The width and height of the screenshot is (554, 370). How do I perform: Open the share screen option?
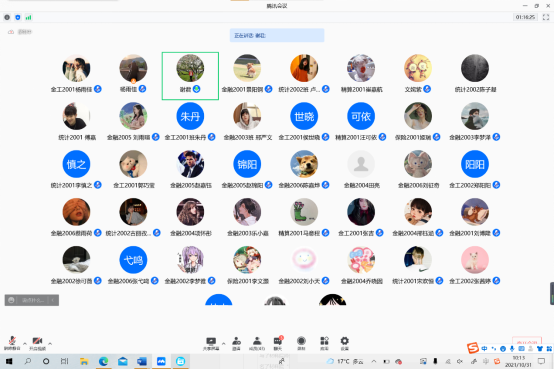click(211, 343)
